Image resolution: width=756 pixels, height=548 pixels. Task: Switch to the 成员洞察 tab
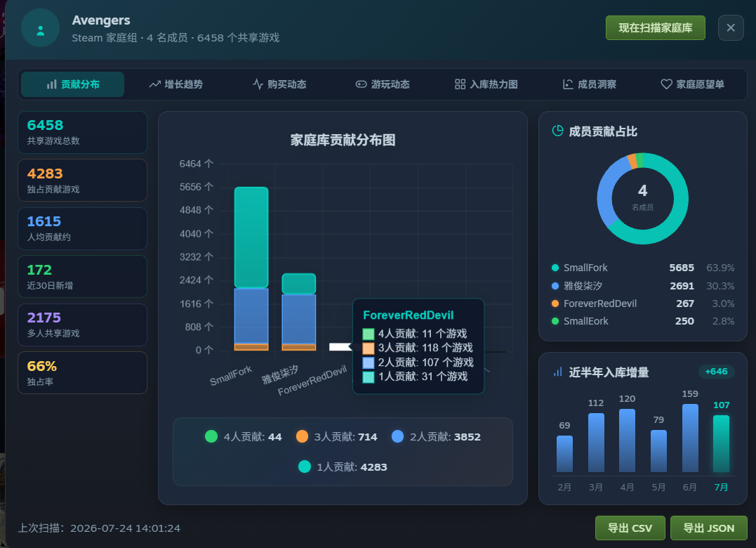589,84
